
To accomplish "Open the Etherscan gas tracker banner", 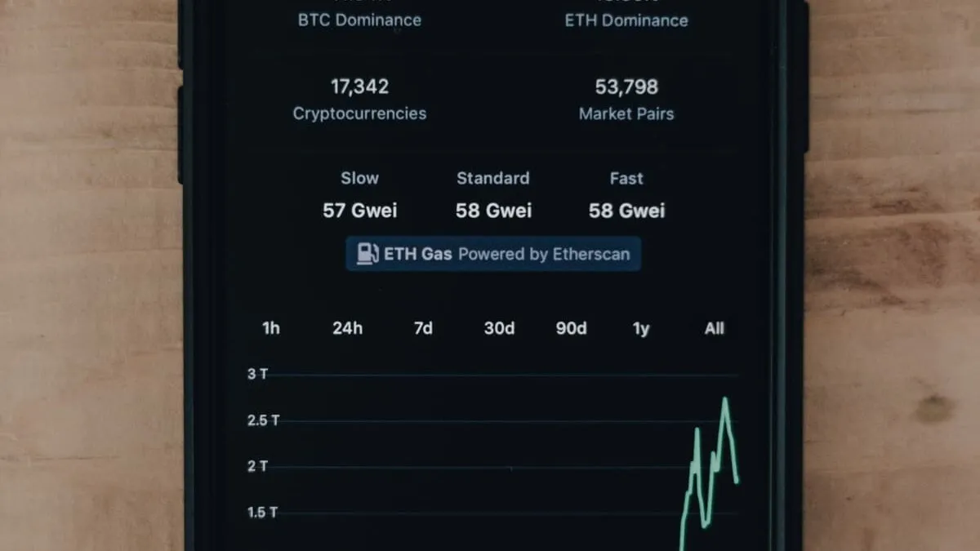I will [493, 253].
